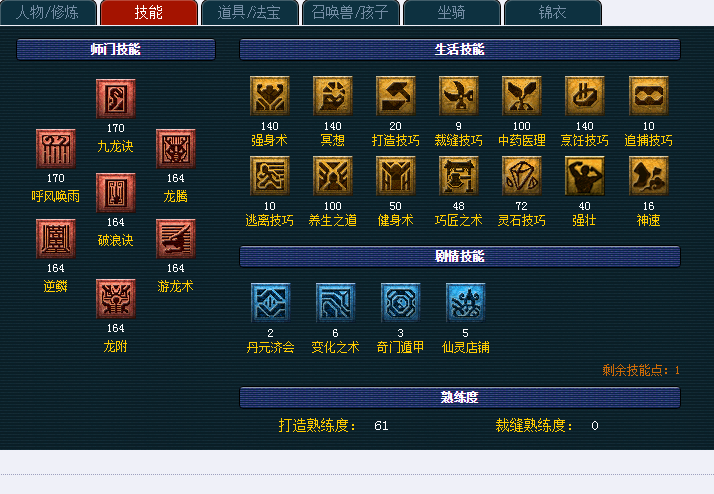Switch to the 人物/修炼 tab

pyautogui.click(x=48, y=12)
